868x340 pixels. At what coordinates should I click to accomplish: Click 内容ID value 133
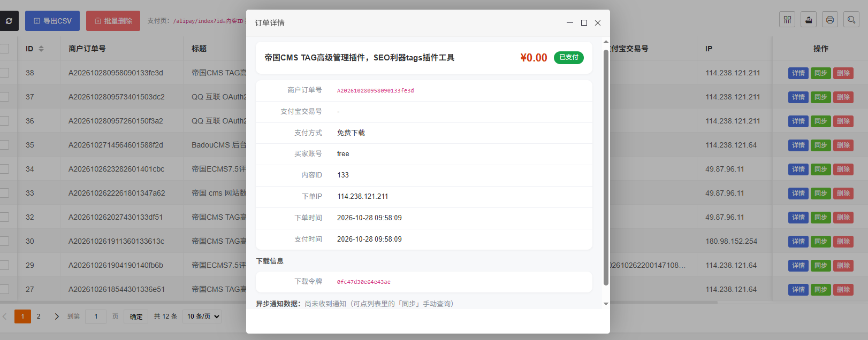click(x=342, y=175)
